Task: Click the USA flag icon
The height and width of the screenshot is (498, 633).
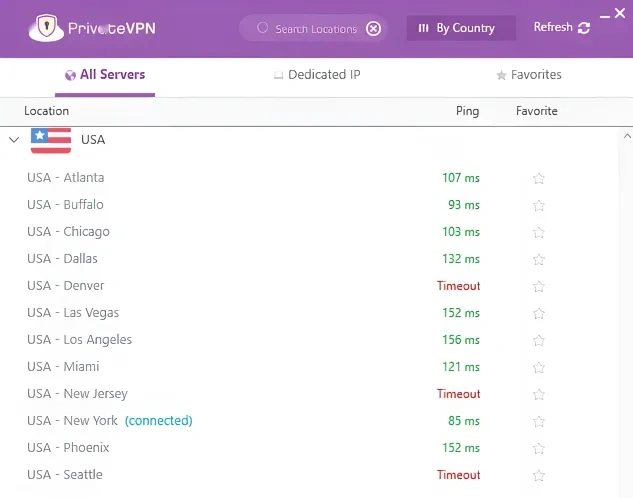Action: coord(51,140)
